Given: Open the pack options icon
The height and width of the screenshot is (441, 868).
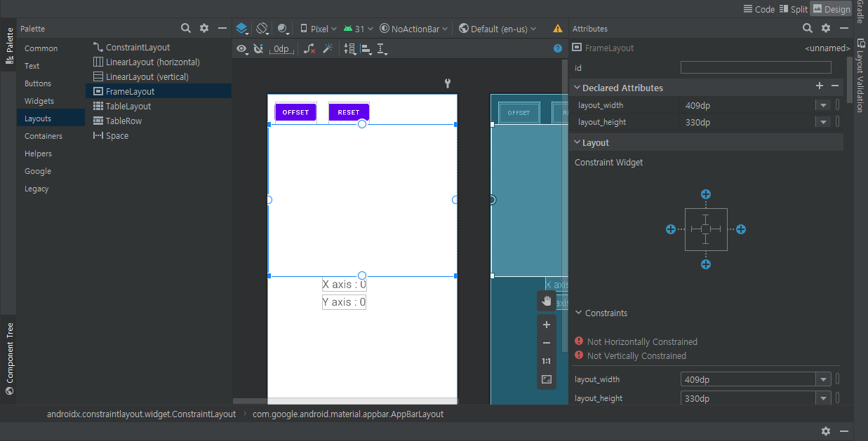Looking at the screenshot, I should [x=349, y=48].
